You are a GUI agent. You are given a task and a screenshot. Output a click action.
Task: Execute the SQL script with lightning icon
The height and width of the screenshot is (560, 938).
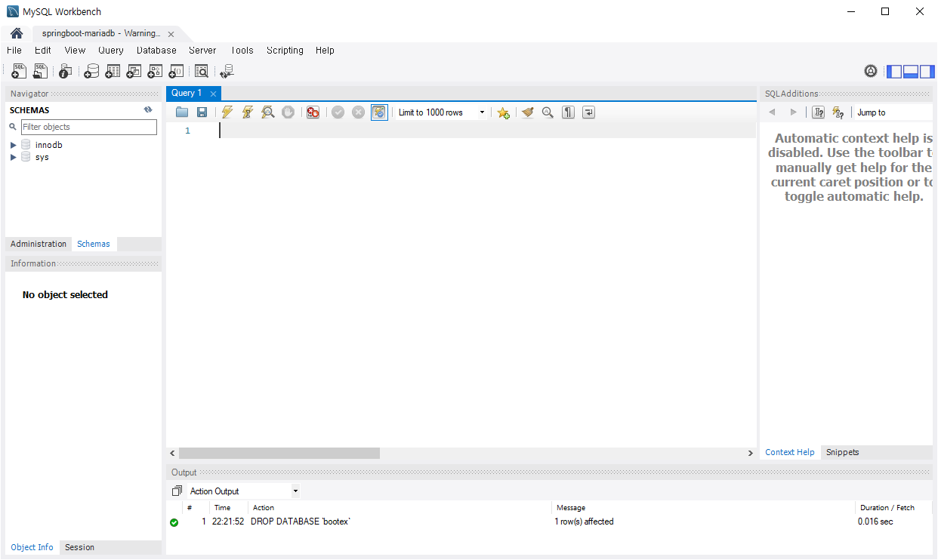(227, 112)
